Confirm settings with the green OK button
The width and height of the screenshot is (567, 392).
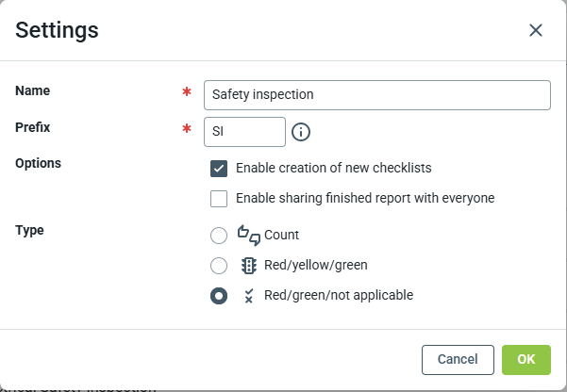525,359
